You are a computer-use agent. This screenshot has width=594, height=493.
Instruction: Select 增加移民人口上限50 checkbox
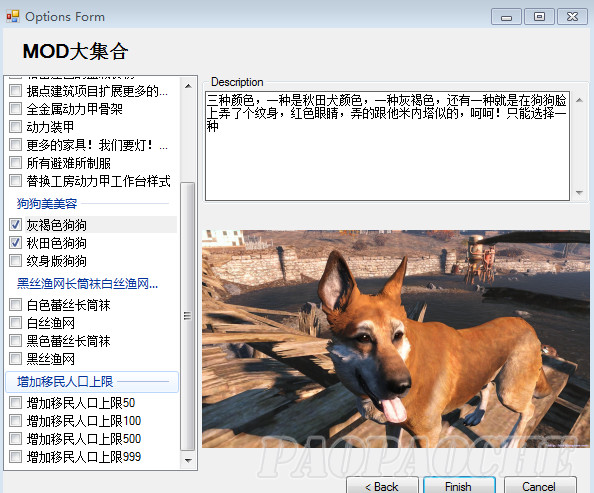point(16,402)
